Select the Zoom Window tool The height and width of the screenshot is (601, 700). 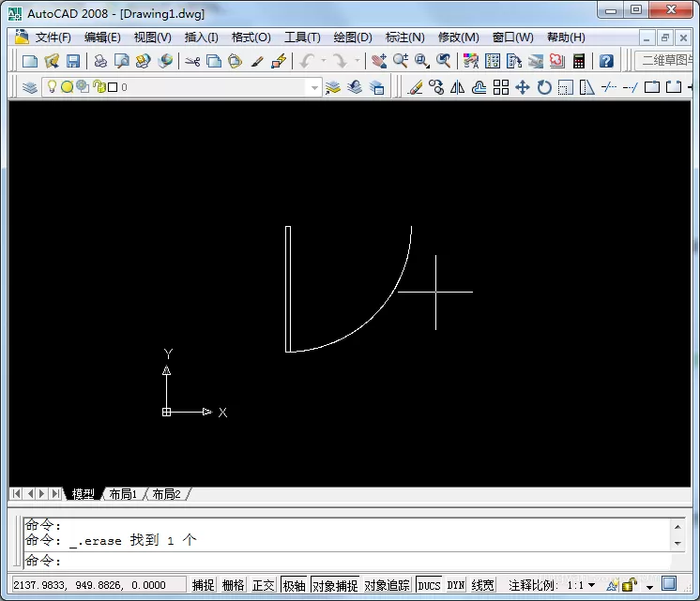[422, 61]
